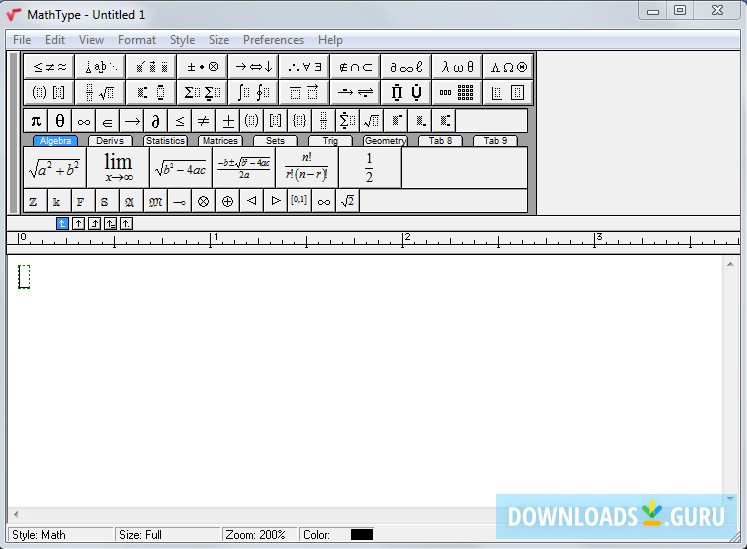Switch to the Geometry tab
Screen dimensions: 747x549
click(x=385, y=141)
